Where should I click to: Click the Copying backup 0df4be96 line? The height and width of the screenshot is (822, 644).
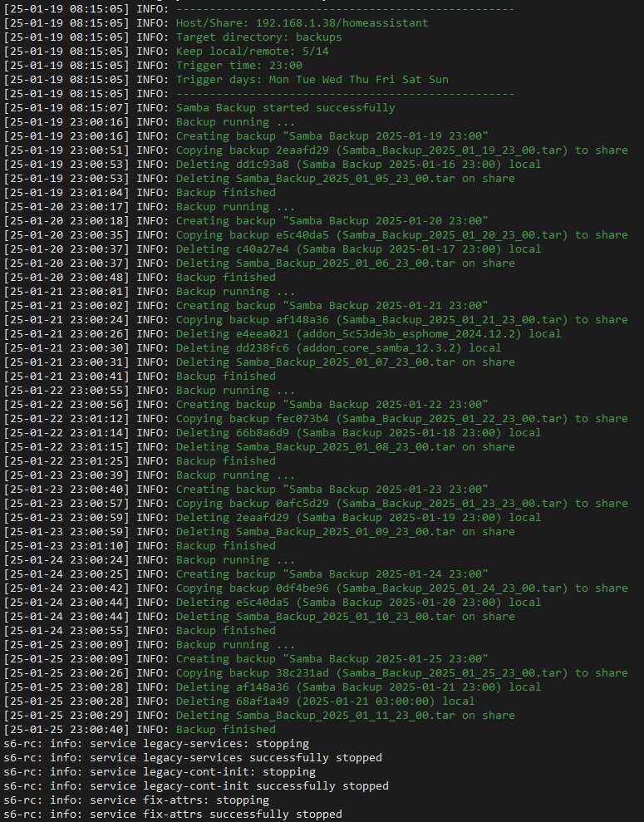click(401, 588)
